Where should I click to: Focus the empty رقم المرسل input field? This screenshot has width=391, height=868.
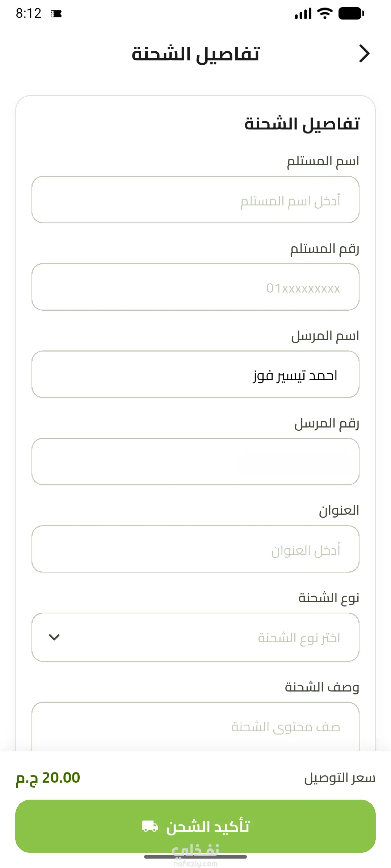click(x=195, y=461)
